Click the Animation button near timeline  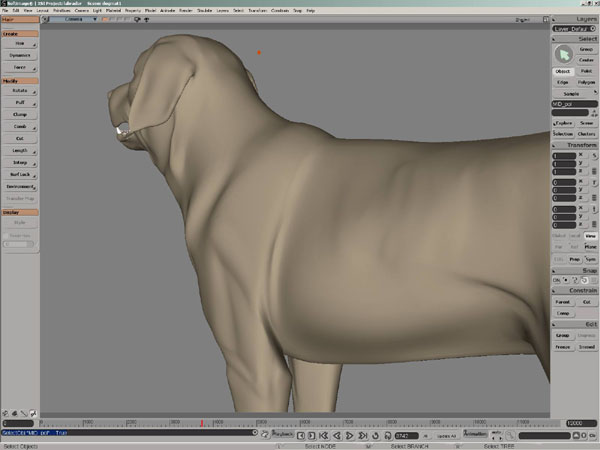(x=476, y=435)
